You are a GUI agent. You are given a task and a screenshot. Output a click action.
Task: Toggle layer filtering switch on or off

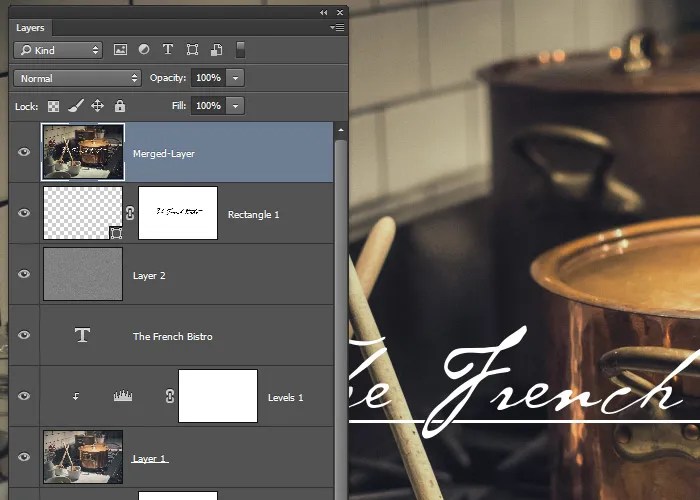[x=240, y=50]
